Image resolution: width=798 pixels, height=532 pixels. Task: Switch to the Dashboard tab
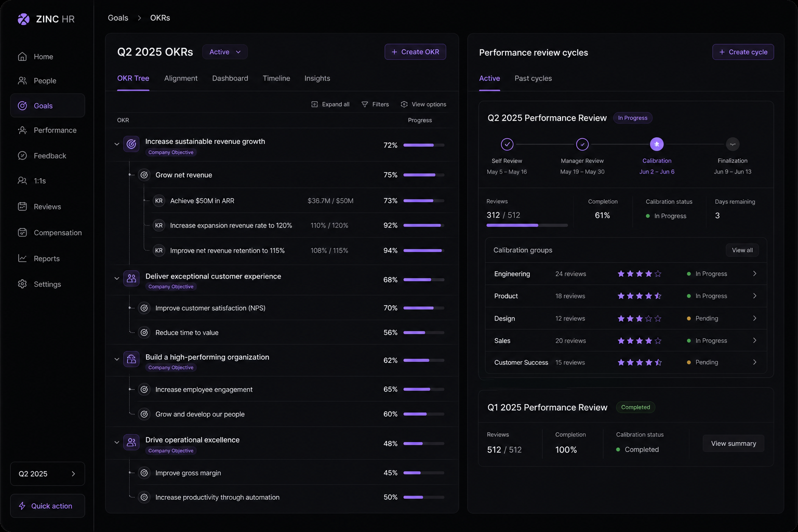[x=230, y=78]
